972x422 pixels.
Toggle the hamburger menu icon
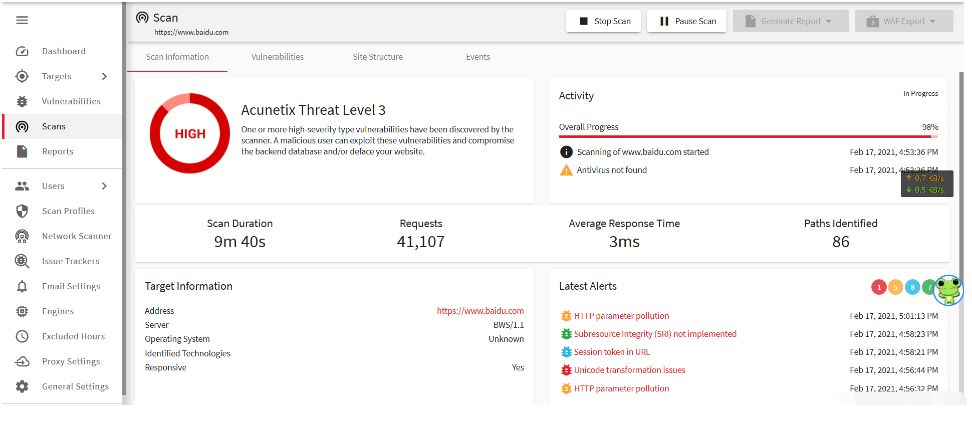[22, 20]
